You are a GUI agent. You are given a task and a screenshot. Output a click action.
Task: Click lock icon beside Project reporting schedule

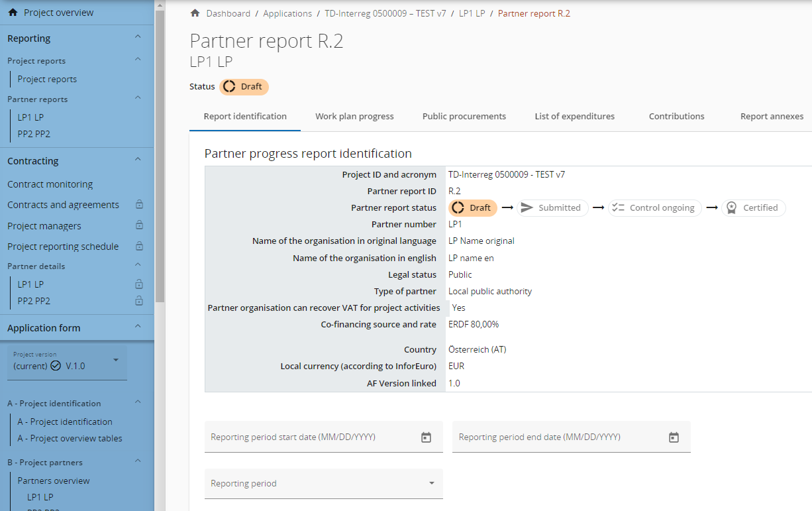pos(139,247)
